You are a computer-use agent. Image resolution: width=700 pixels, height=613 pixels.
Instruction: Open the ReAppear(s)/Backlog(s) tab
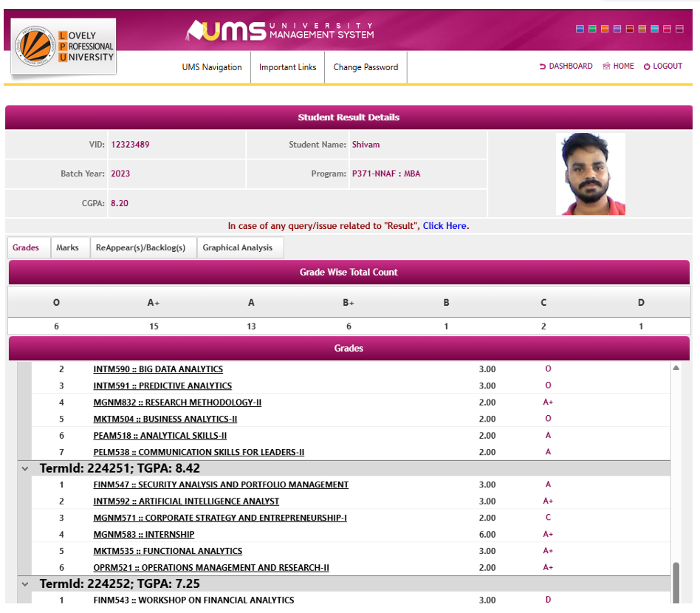[x=140, y=248]
